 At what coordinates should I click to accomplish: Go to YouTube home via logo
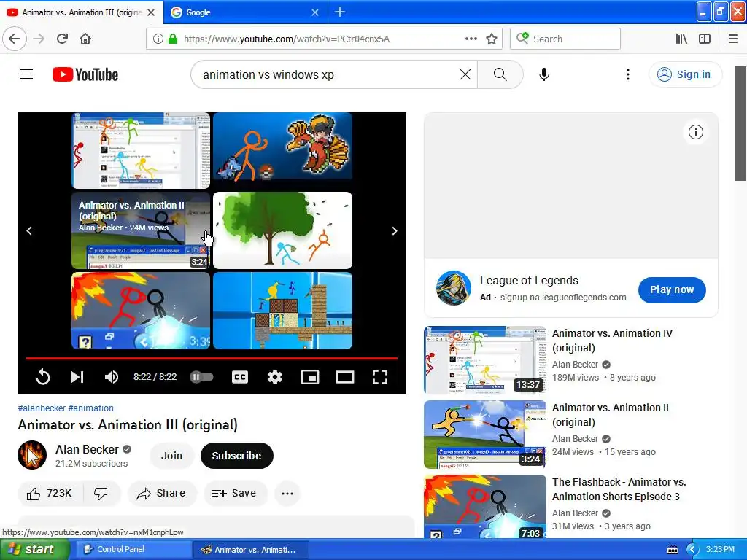(85, 74)
